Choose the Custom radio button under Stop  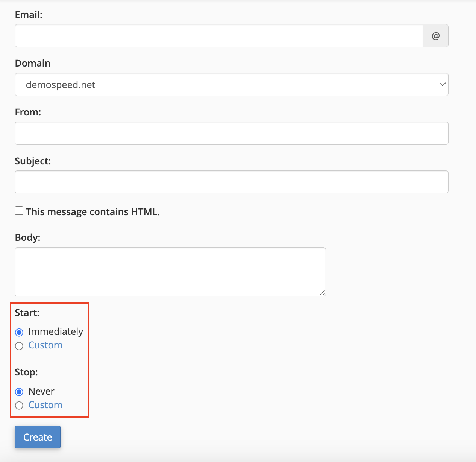tap(19, 406)
